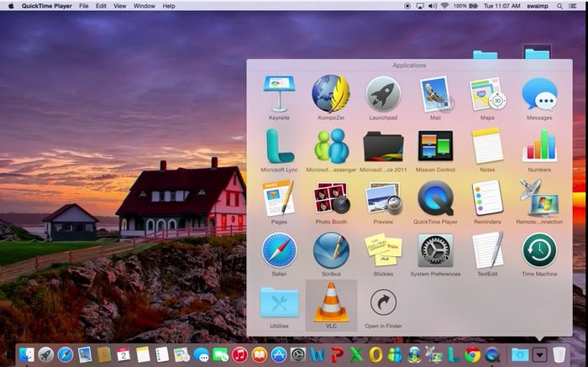Open Google Chrome in the Dock
This screenshot has height=367, width=588.
tap(472, 354)
